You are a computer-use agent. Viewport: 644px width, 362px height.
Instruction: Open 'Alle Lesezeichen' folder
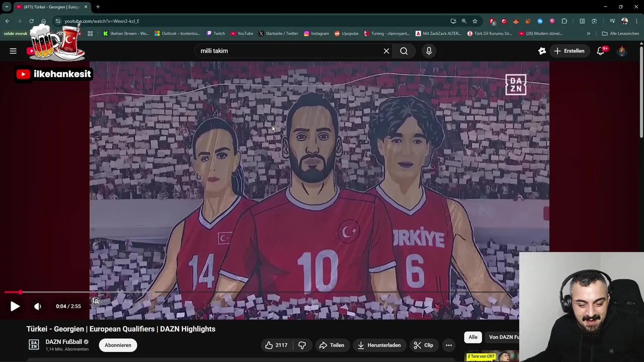click(x=620, y=34)
